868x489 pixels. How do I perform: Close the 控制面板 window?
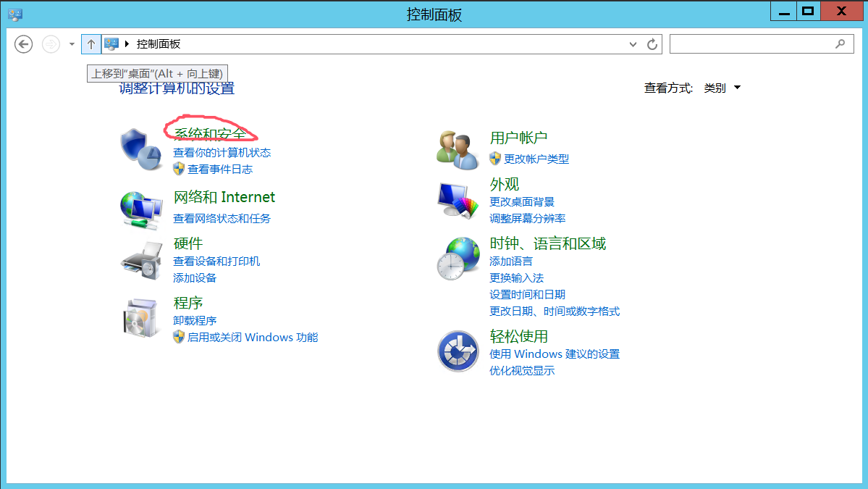coord(841,12)
